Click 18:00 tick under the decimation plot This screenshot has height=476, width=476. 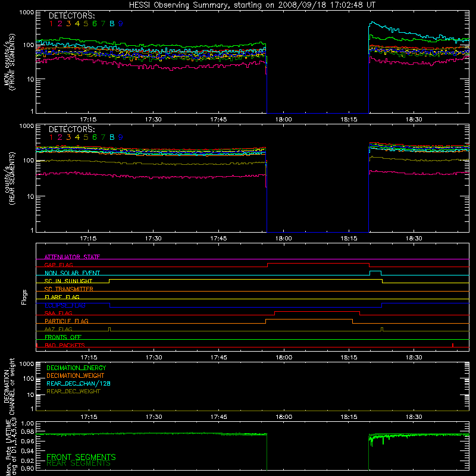coord(284,417)
